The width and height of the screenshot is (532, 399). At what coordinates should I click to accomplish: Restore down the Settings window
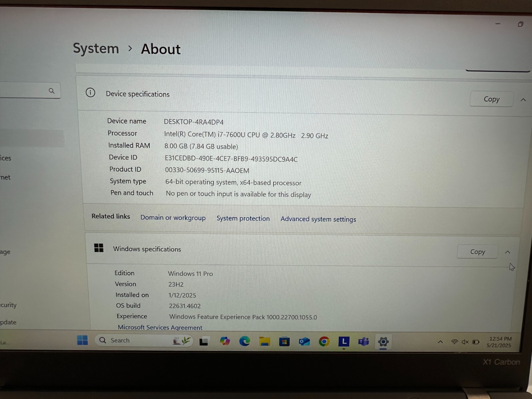tap(520, 24)
